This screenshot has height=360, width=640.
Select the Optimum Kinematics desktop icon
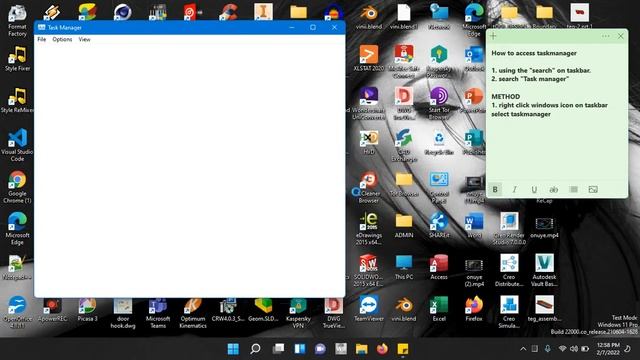pyautogui.click(x=193, y=313)
